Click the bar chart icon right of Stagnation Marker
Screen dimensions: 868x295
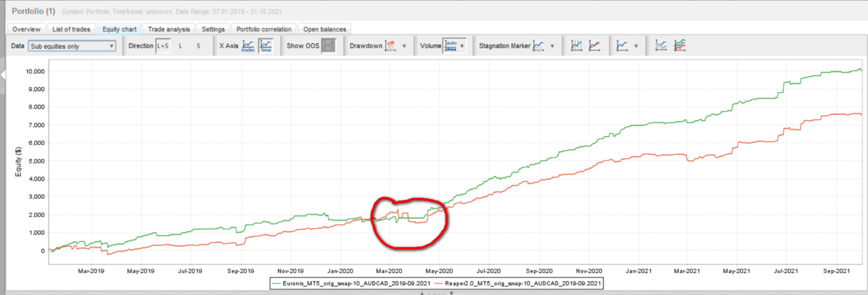pos(577,46)
